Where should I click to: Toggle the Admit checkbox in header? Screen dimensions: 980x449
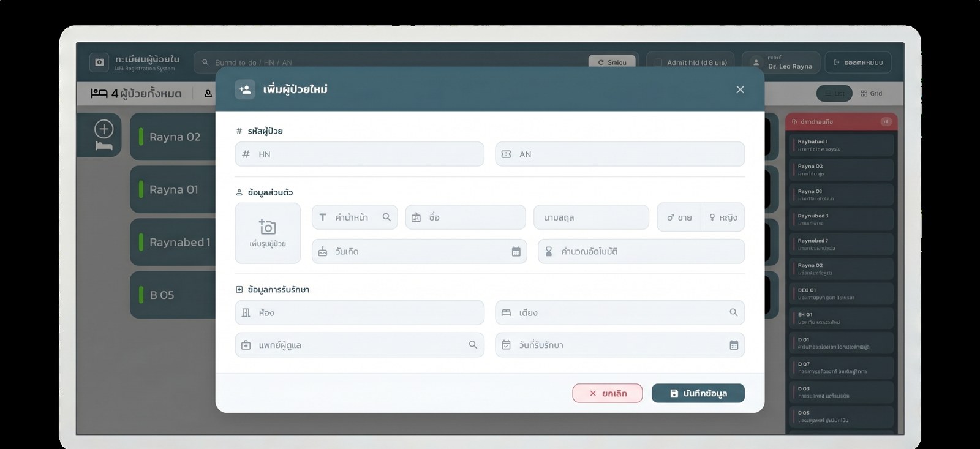(x=658, y=62)
